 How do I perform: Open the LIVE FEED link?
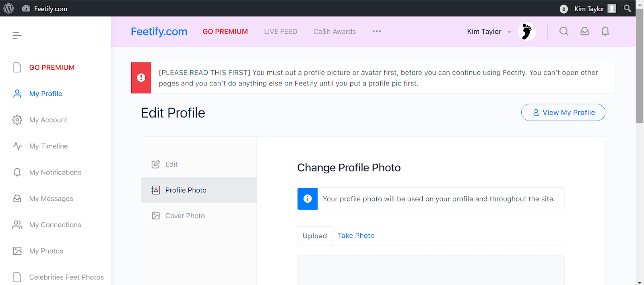[281, 31]
